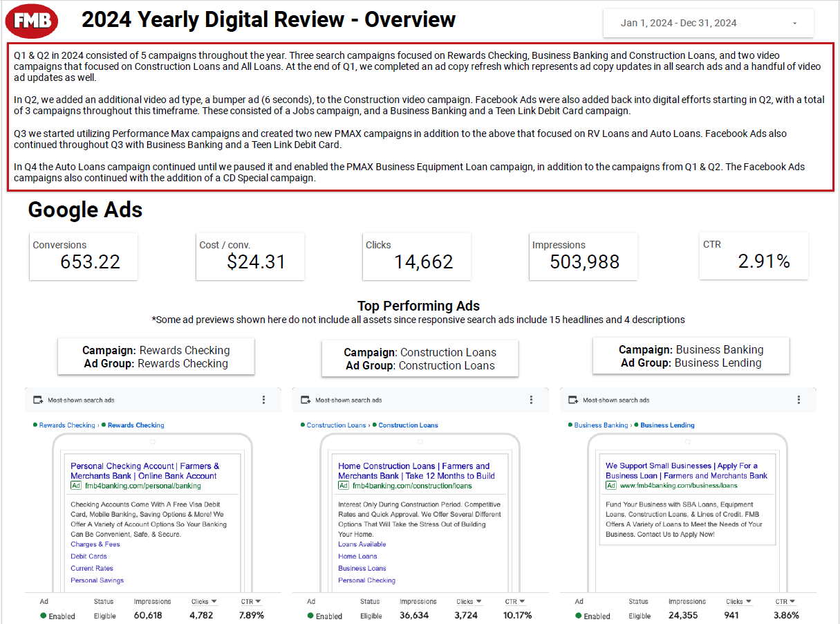
Task: Click the 3.86% CTR value
Action: 787,616
